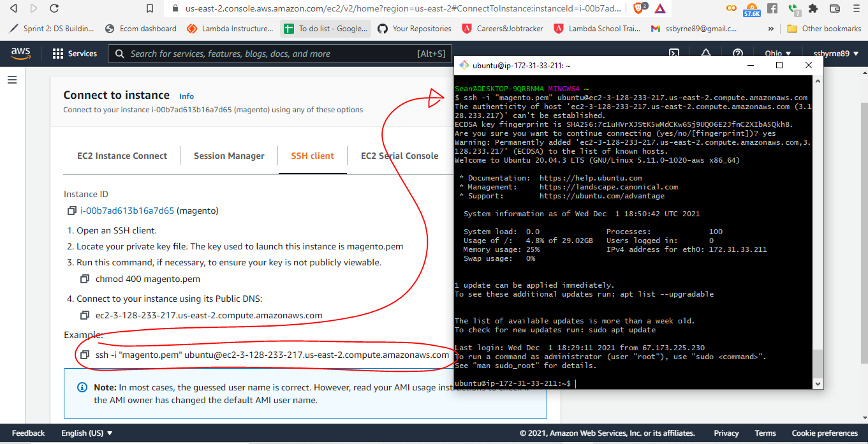Open the Facebook extension icon

coord(772,8)
